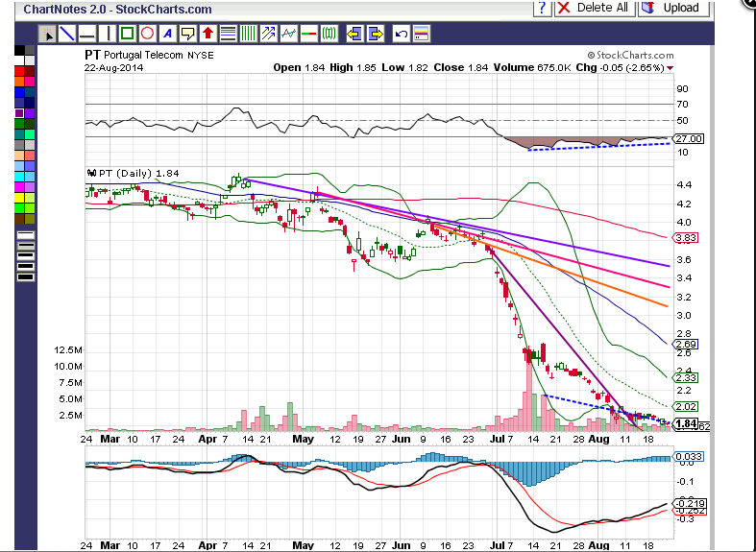Pick the brown color swatch
This screenshot has width=756, height=552.
(19, 218)
